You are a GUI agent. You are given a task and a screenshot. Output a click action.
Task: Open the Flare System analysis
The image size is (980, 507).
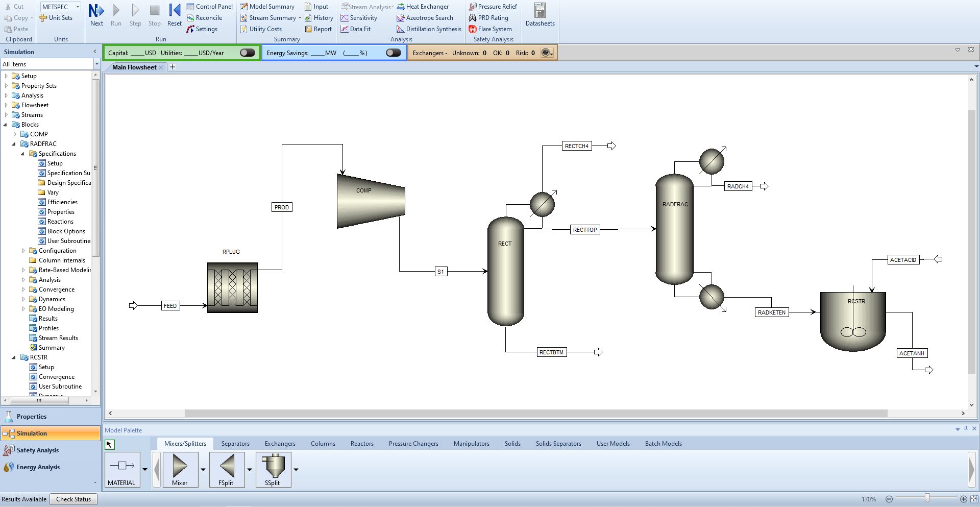[490, 29]
